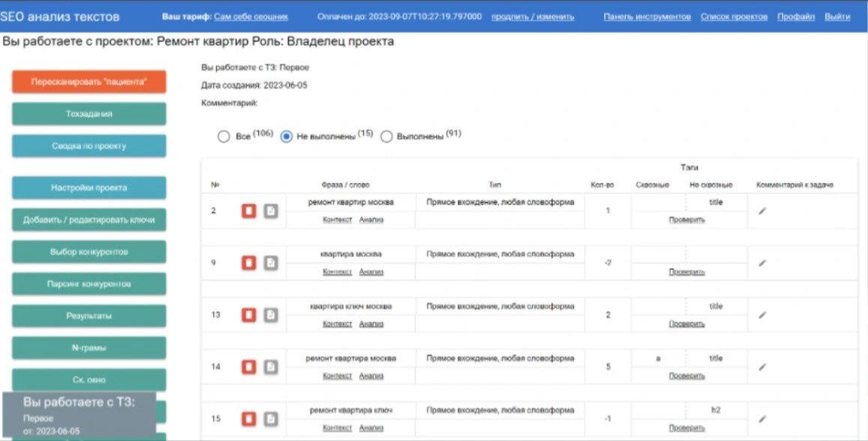Click the 'Фраза / слово' column header
The width and height of the screenshot is (868, 441).
[x=345, y=184]
